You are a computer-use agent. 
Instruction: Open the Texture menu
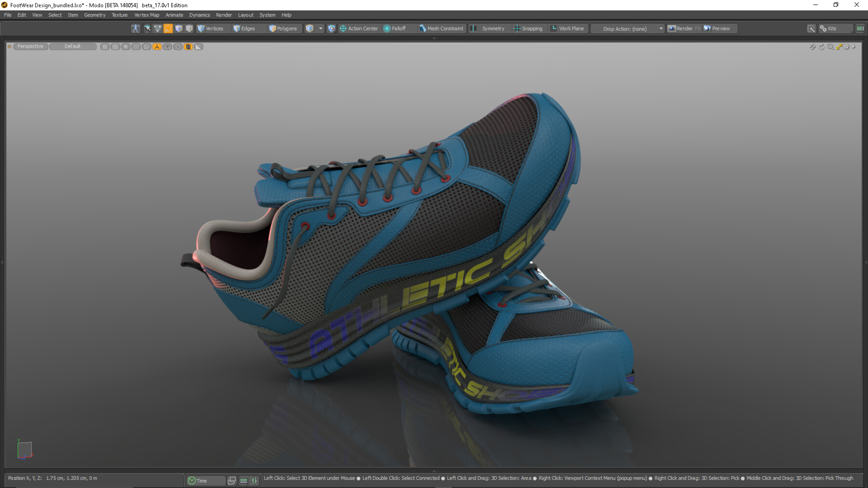coord(120,15)
